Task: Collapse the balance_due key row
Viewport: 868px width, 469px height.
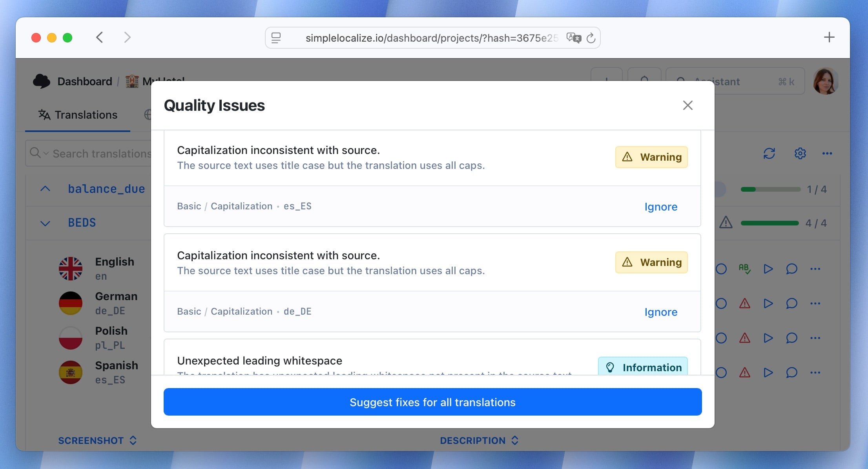Action: [45, 189]
